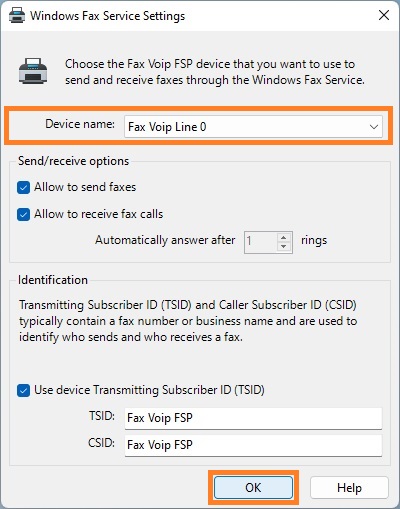
Task: Click the Send/receive options group label
Action: [74, 161]
